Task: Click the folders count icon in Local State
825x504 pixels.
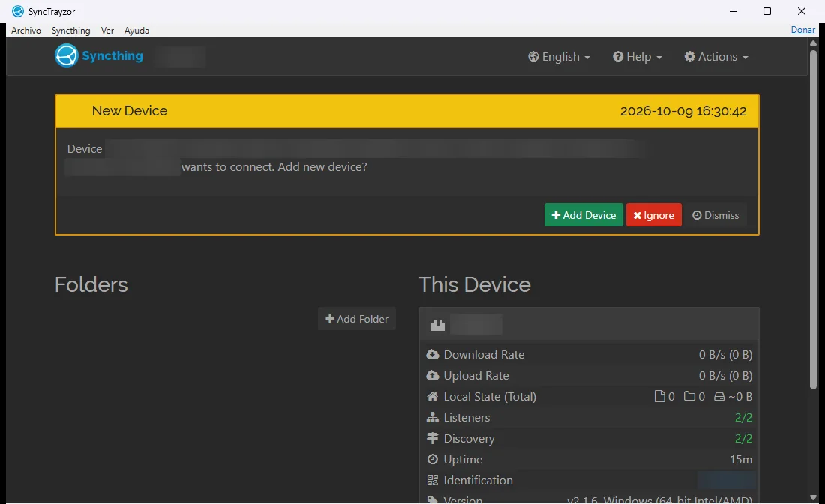Action: point(689,396)
